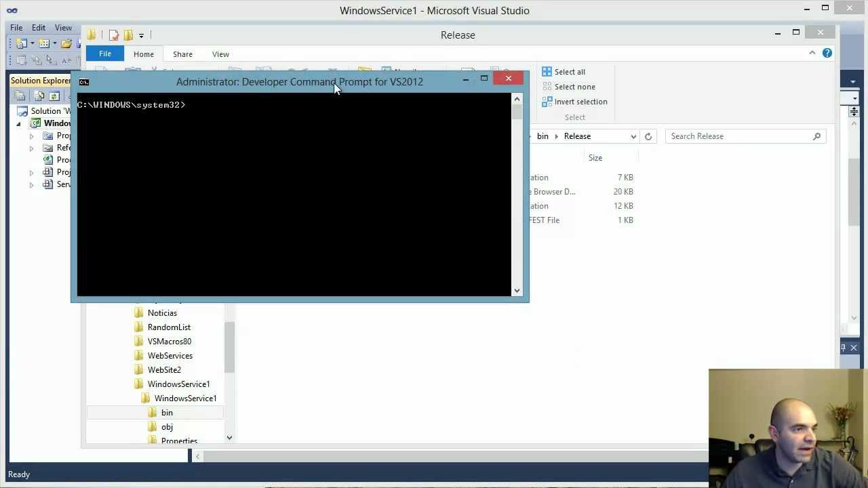The image size is (868, 488).
Task: Switch to the Home ribbon tab
Action: click(x=144, y=54)
